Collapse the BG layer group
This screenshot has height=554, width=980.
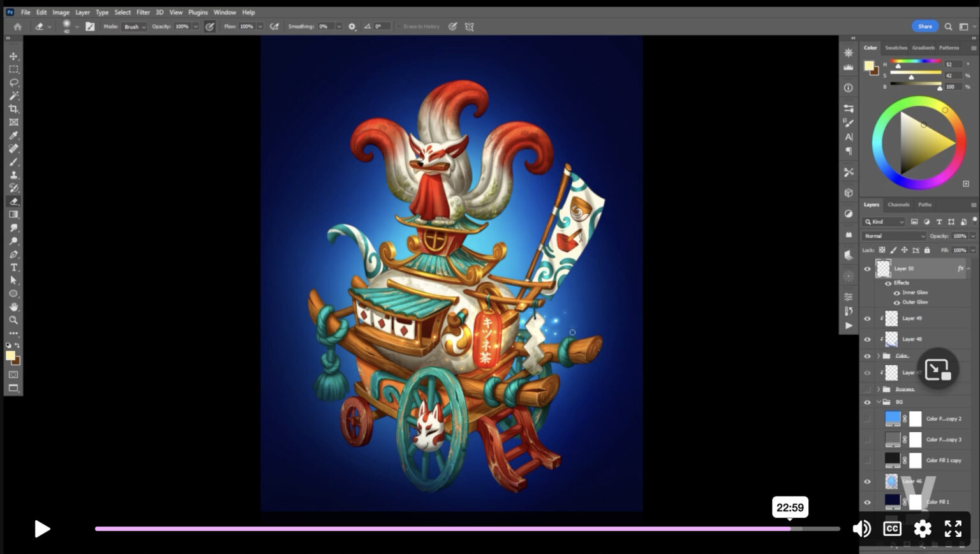click(879, 402)
